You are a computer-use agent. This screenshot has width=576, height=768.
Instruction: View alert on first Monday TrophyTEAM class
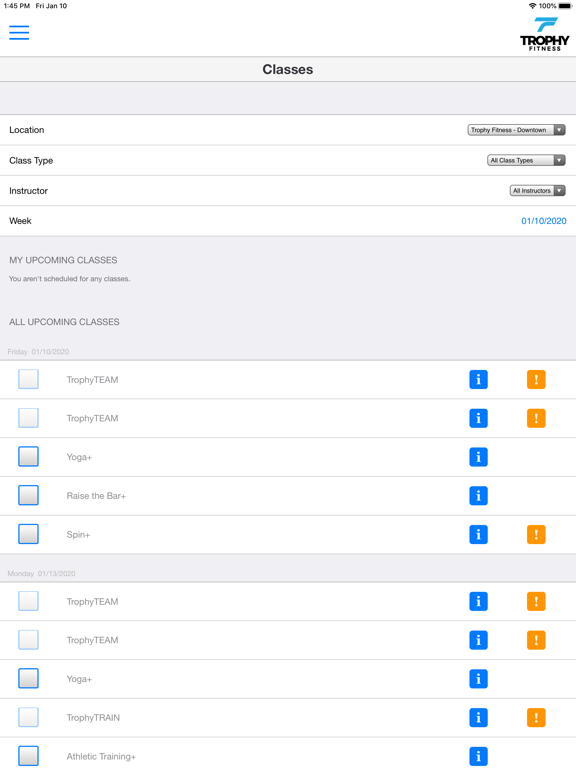536,601
